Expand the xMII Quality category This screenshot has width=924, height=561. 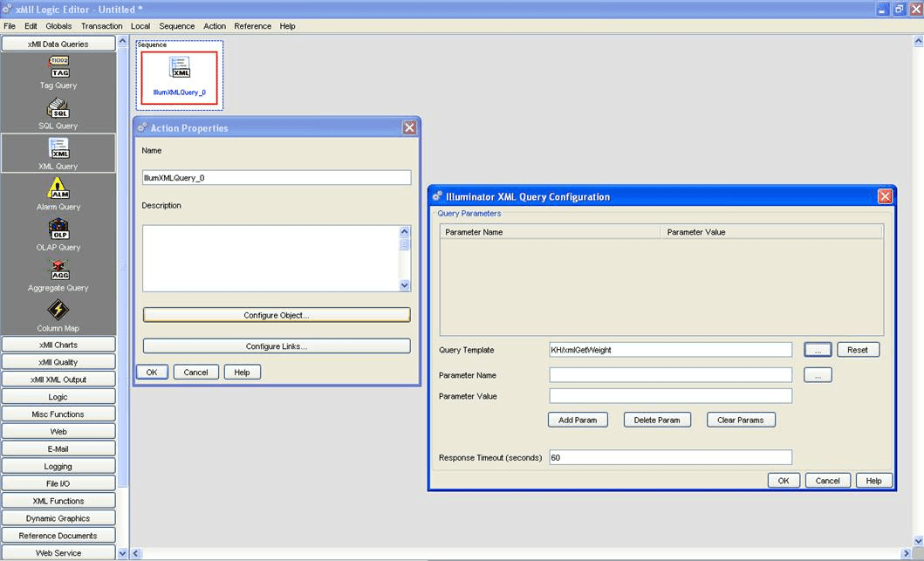(x=58, y=362)
